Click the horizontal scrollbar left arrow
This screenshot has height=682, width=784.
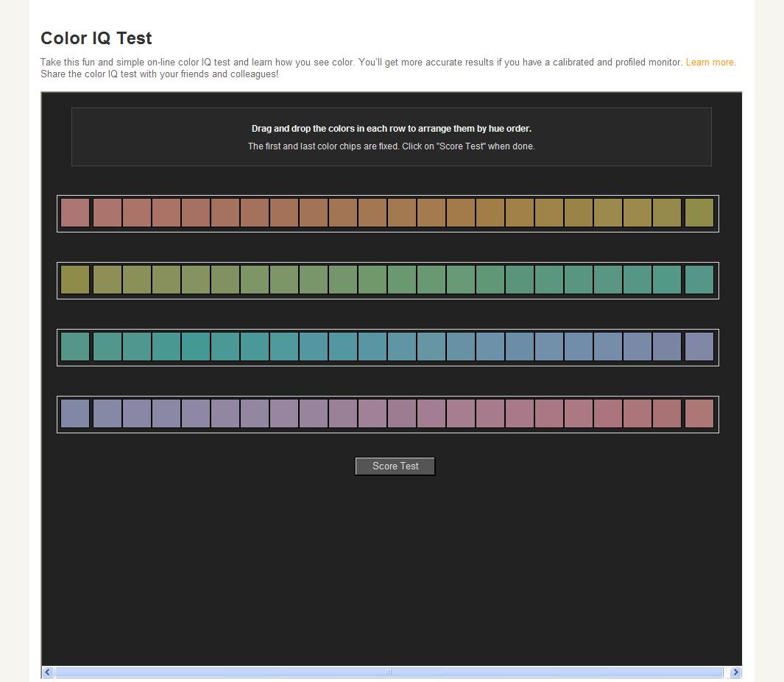point(48,672)
